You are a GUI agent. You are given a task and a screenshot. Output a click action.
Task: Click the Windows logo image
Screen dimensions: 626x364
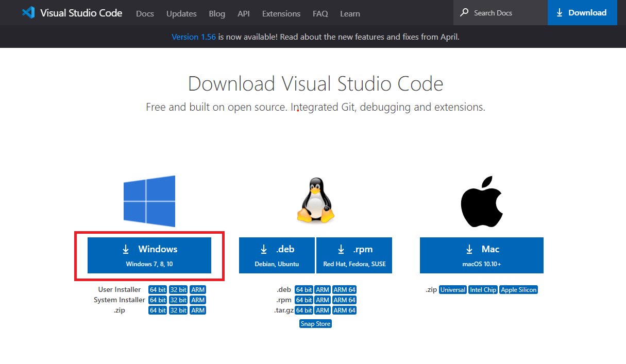(x=149, y=201)
